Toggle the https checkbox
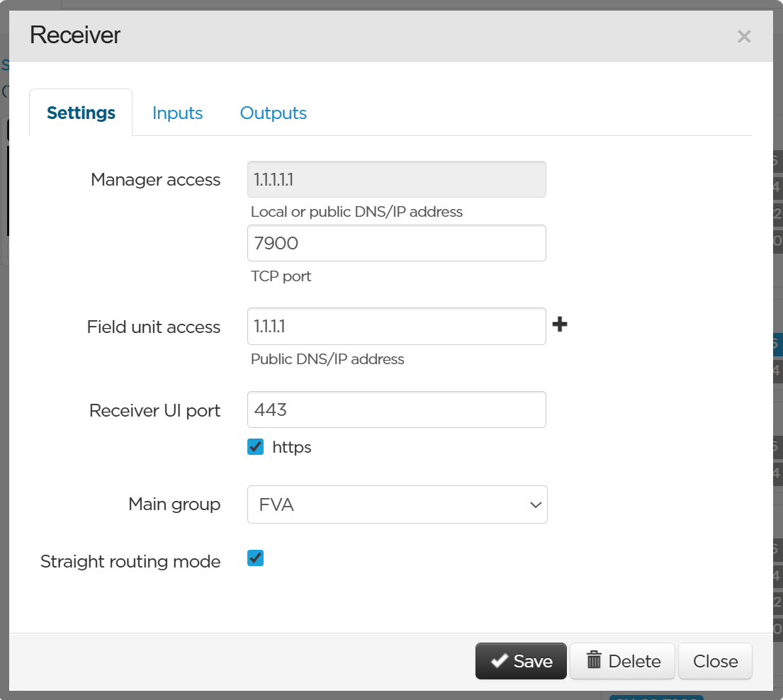 pos(256,447)
